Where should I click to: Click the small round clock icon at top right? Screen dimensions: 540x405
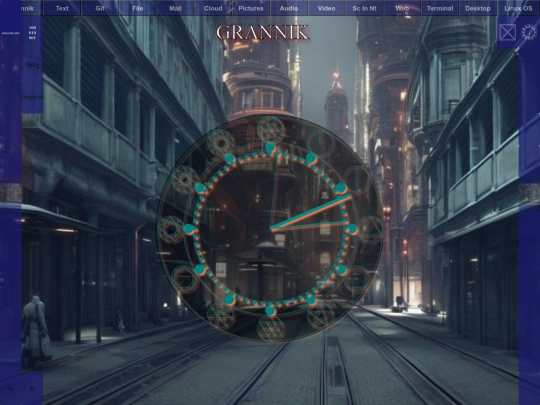[x=529, y=32]
